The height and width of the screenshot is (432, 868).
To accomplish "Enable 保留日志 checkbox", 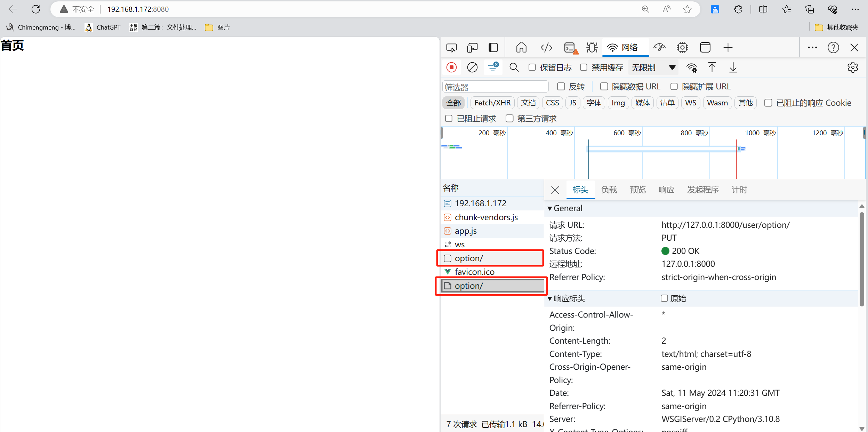I will tap(532, 67).
